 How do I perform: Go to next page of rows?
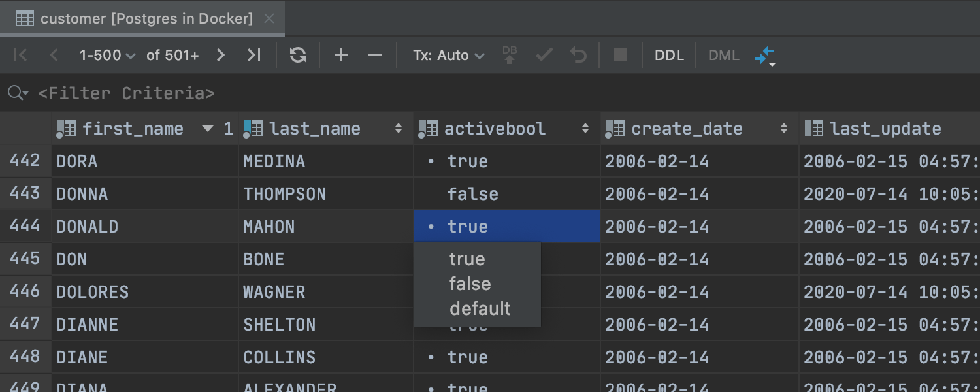pos(221,56)
